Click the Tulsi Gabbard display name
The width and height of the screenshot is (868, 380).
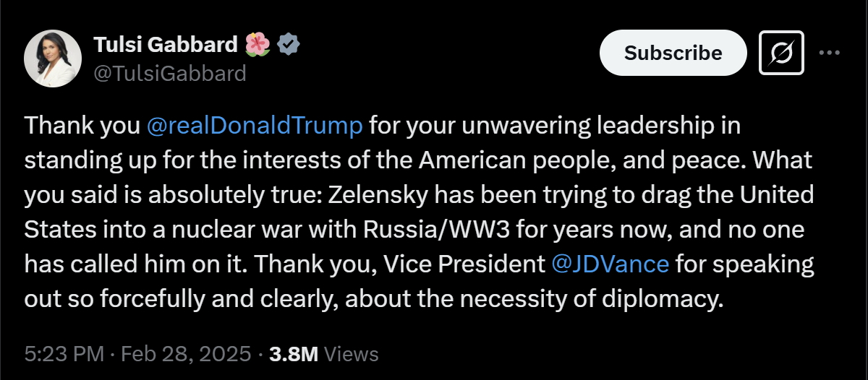166,45
